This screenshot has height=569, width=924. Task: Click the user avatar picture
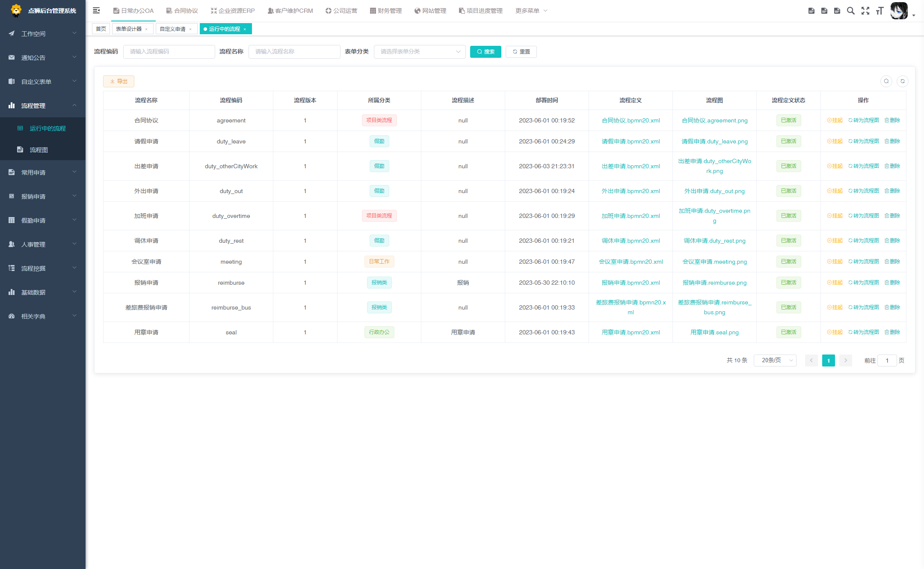[899, 11]
